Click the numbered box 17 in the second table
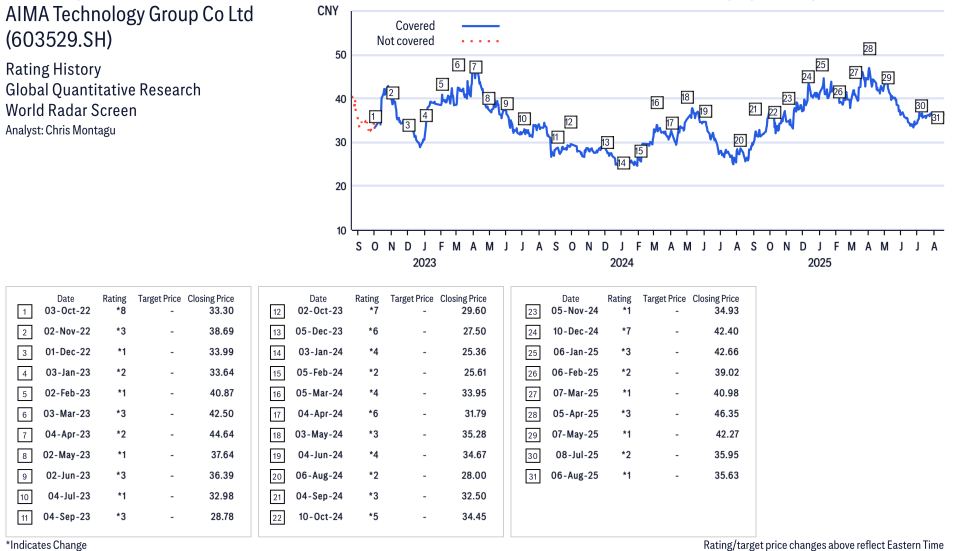The image size is (955, 551). 277,415
